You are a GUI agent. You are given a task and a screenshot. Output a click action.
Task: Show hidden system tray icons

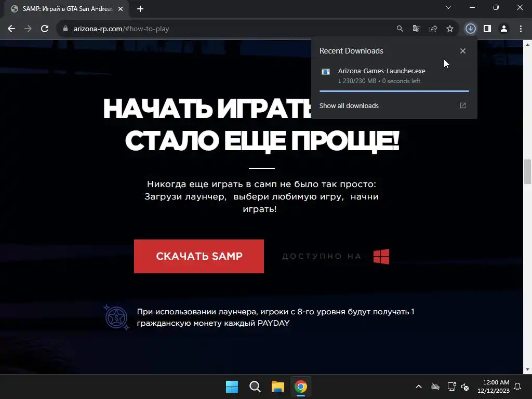click(419, 387)
